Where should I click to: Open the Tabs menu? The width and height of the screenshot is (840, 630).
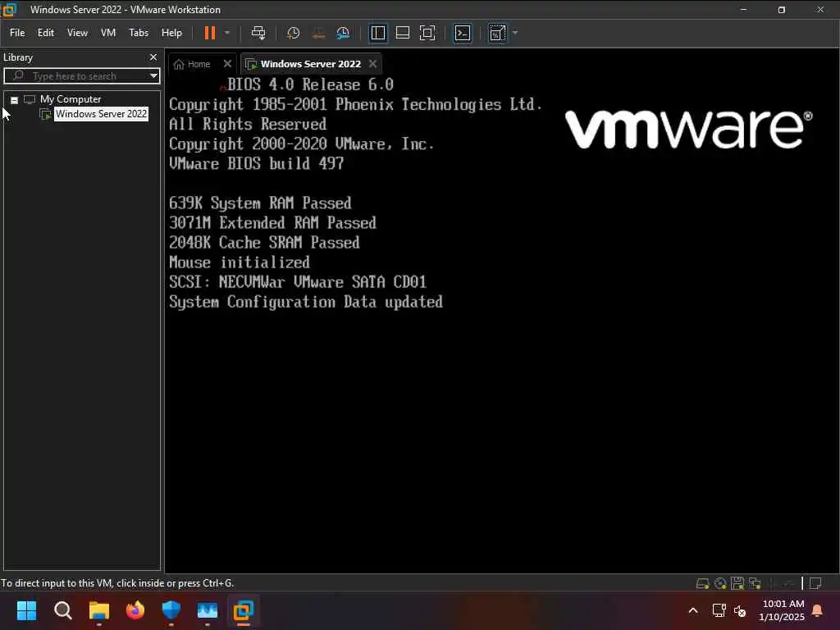point(138,33)
